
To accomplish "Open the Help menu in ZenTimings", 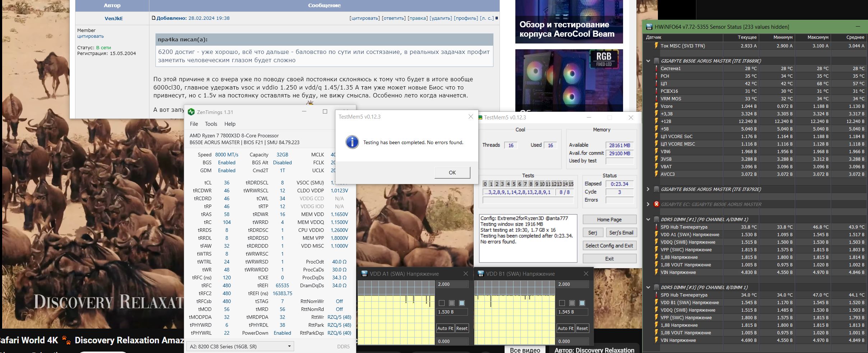I will pyautogui.click(x=230, y=124).
